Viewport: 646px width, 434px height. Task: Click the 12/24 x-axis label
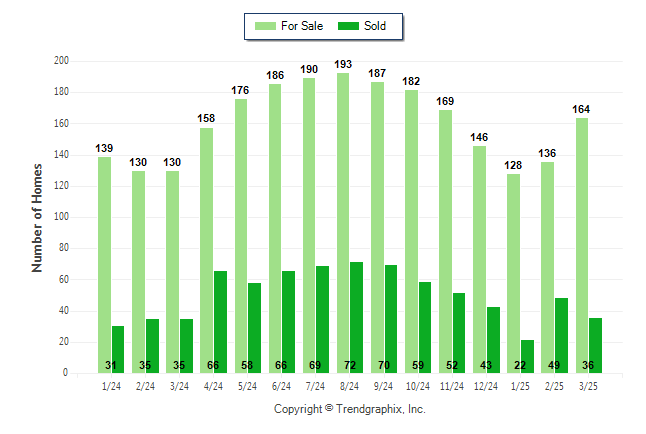pyautogui.click(x=486, y=386)
